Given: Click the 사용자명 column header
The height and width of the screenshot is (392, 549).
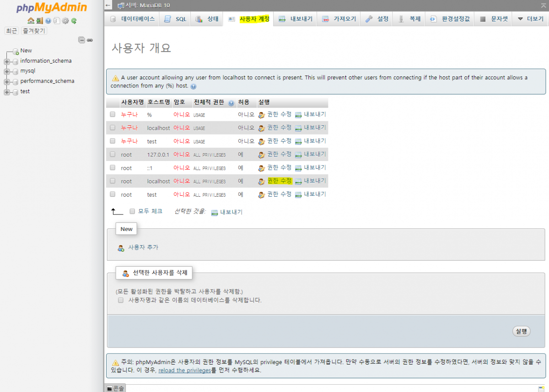Looking at the screenshot, I should pyautogui.click(x=133, y=102).
